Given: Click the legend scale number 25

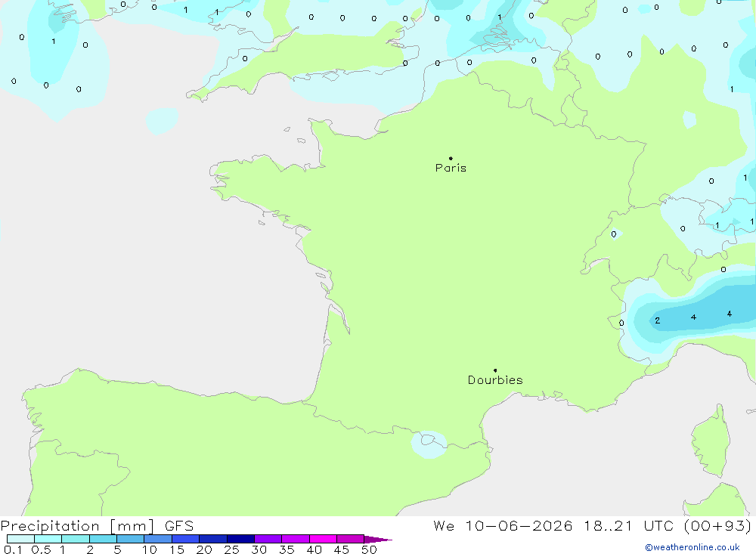Looking at the screenshot, I should (x=231, y=549).
